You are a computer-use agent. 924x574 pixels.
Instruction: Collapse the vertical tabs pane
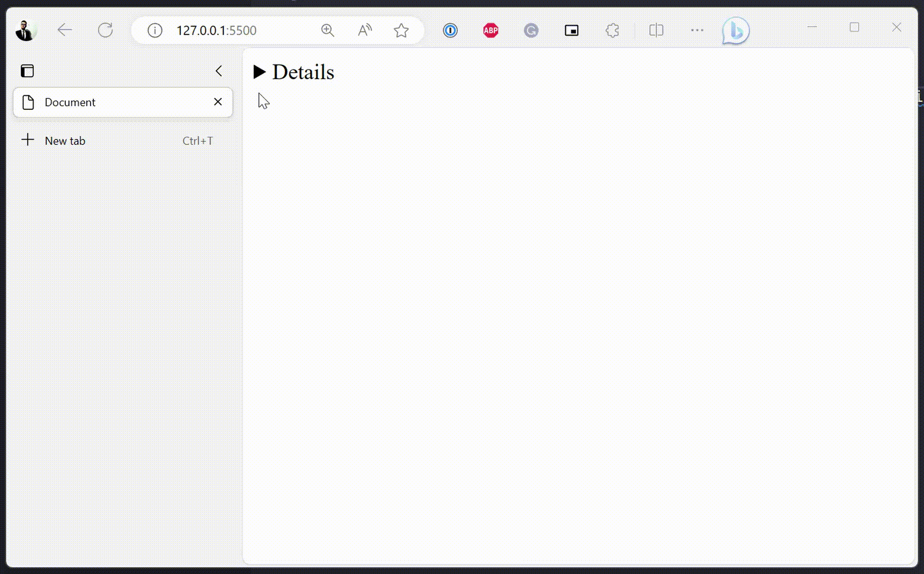(x=219, y=71)
